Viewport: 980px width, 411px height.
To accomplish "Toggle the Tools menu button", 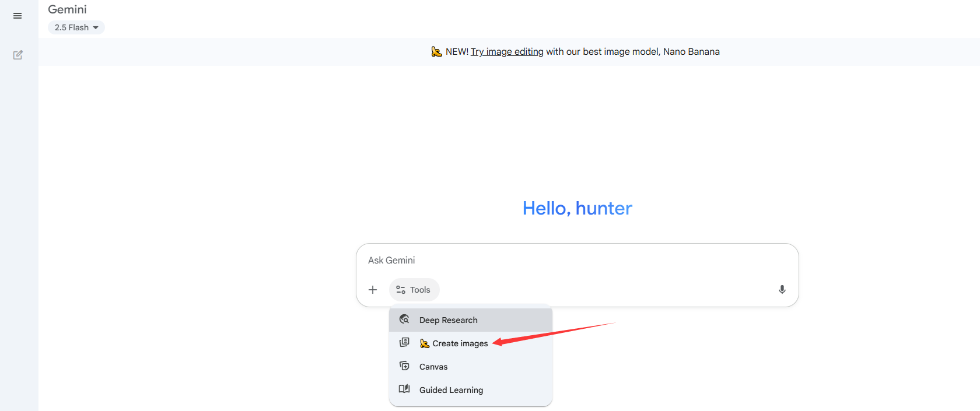I will pyautogui.click(x=414, y=290).
